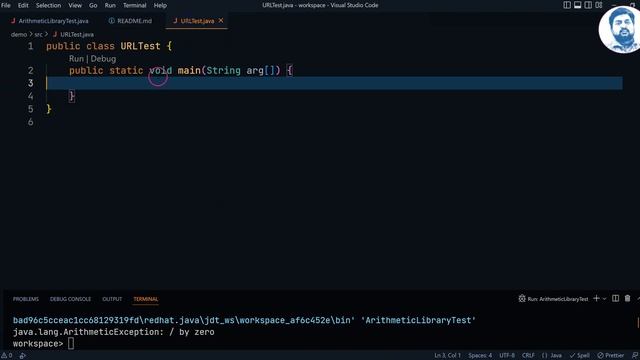This screenshot has height=360, width=640.
Task: Click 'ArithmeticLibraryTest' quoted text in terminal
Action: click(418, 320)
